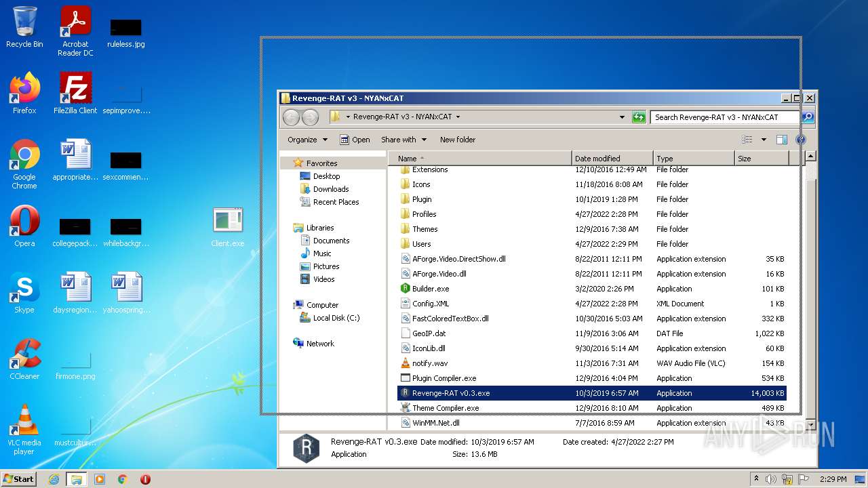Click the search Revenge-RAT folder field
Image resolution: width=868 pixels, height=488 pixels.
pyautogui.click(x=724, y=117)
